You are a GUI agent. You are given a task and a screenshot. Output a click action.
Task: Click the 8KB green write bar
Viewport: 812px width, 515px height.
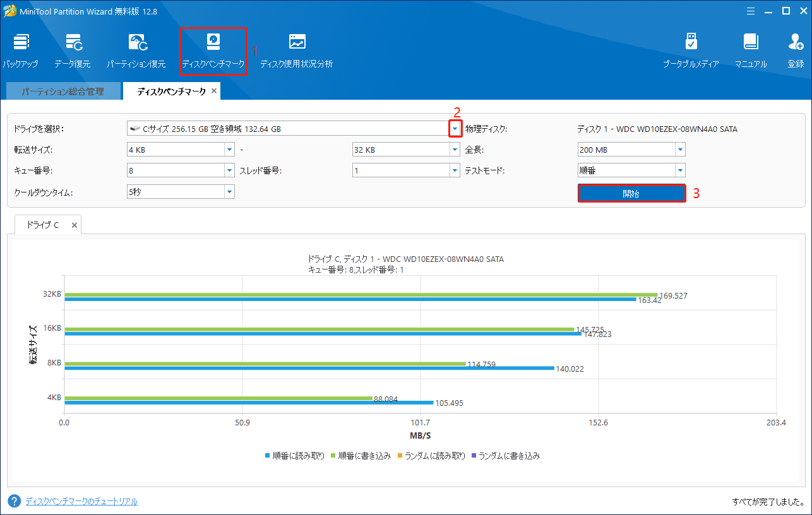[265, 364]
